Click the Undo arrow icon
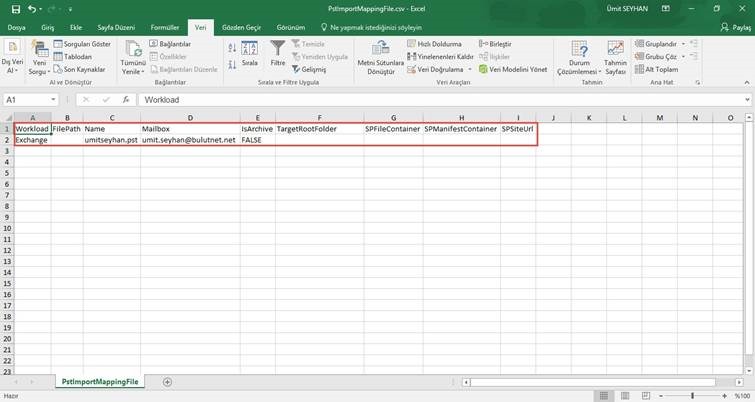The width and height of the screenshot is (755, 402). [x=32, y=9]
